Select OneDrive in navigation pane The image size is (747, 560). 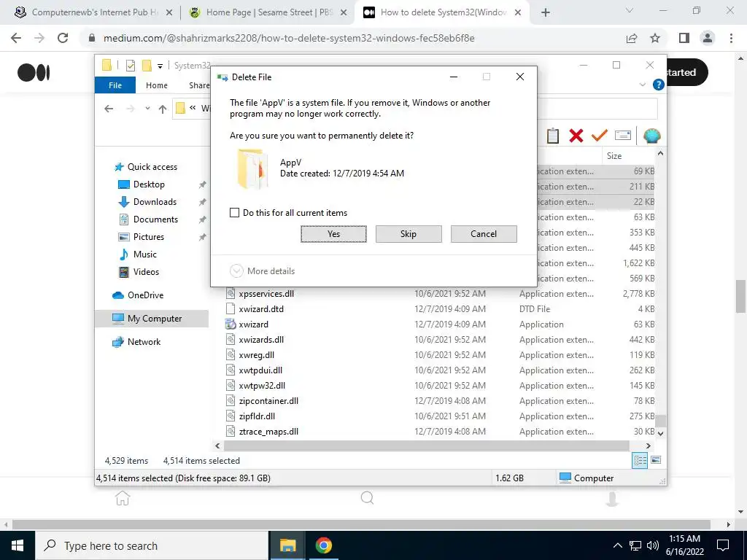point(145,295)
